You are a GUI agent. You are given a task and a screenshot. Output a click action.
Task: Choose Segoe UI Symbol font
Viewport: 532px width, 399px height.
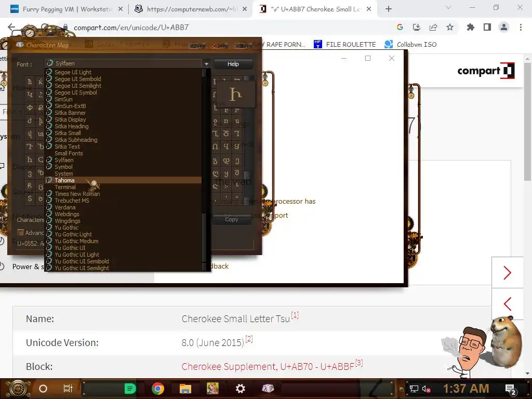point(124,92)
